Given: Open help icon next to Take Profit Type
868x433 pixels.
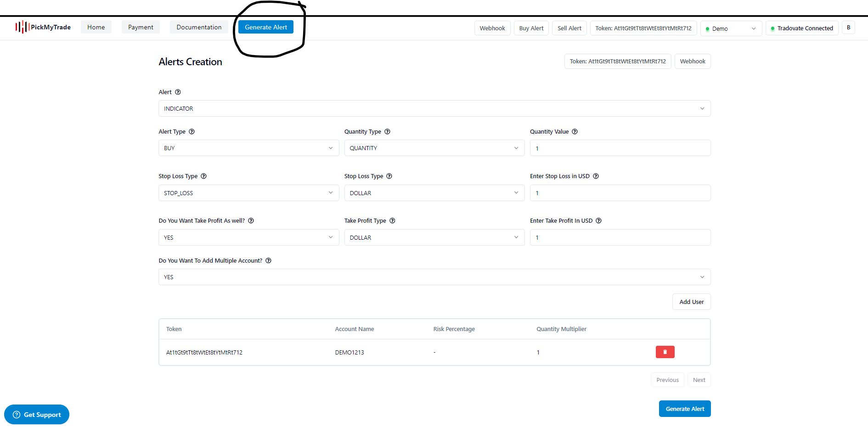Looking at the screenshot, I should 392,220.
